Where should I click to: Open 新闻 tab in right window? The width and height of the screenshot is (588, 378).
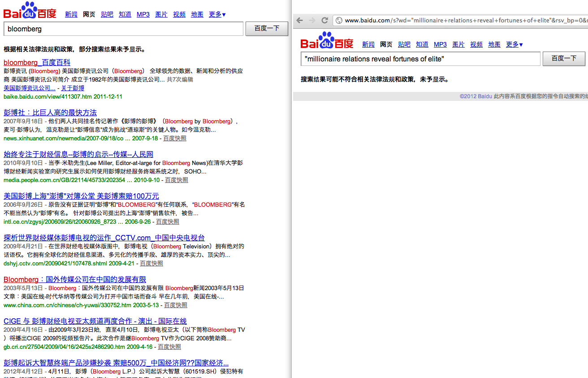click(368, 44)
